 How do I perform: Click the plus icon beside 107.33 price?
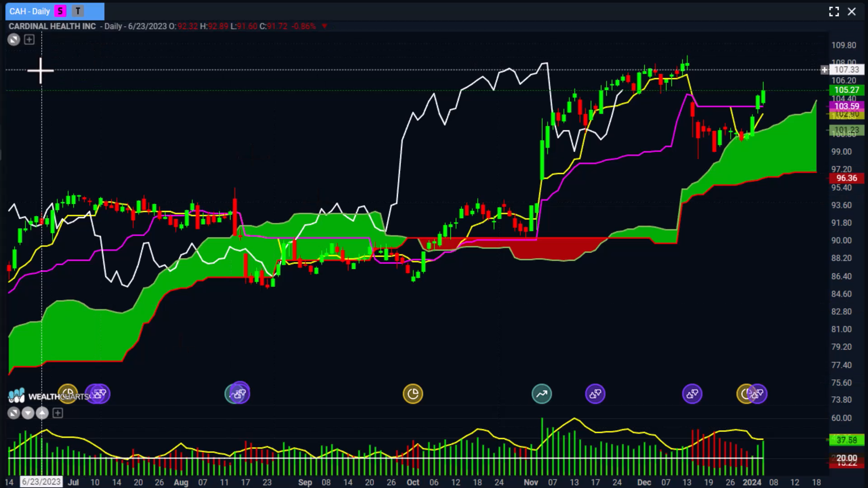click(825, 70)
